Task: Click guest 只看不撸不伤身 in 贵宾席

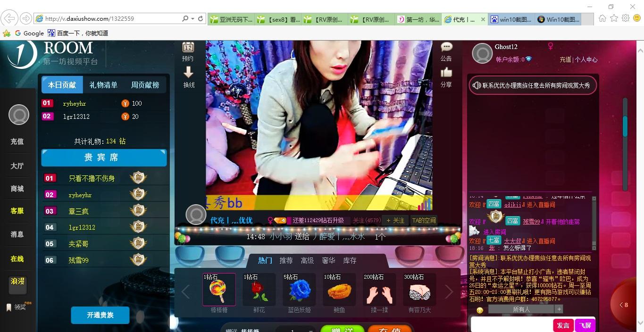Action: click(x=92, y=178)
